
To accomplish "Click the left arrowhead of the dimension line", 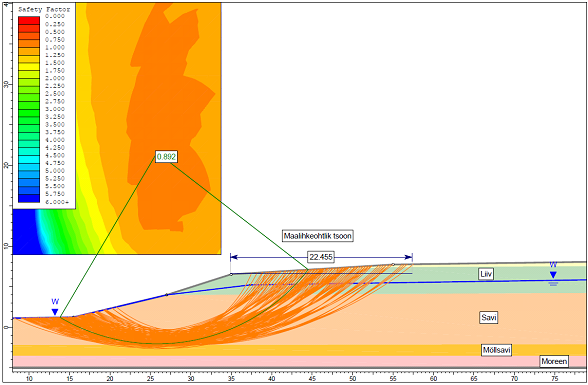I will [234, 257].
